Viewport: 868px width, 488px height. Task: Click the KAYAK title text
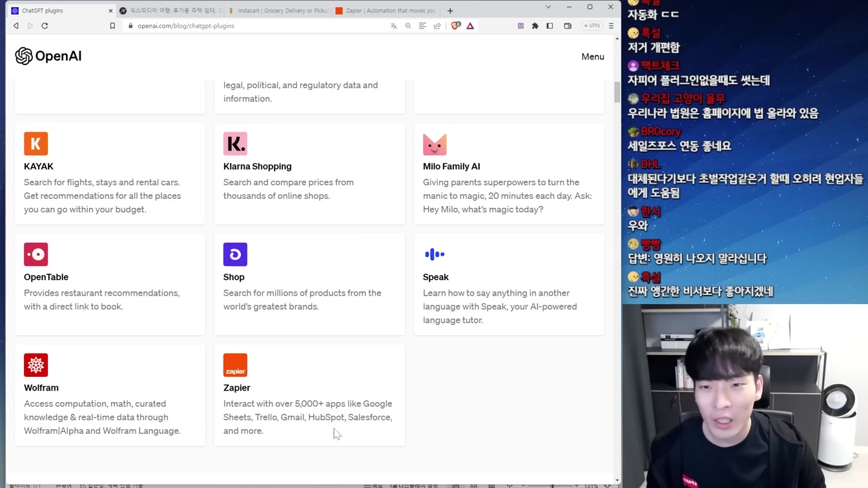point(39,167)
